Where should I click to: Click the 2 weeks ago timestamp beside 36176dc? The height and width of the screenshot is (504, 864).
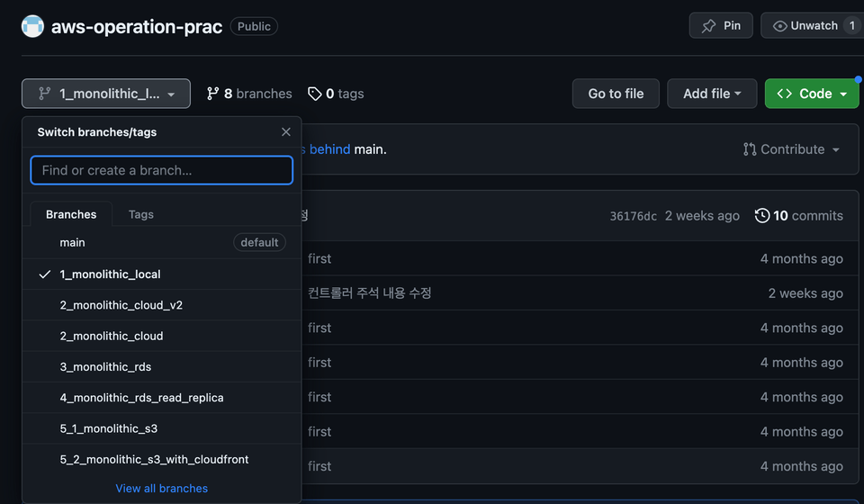click(702, 216)
